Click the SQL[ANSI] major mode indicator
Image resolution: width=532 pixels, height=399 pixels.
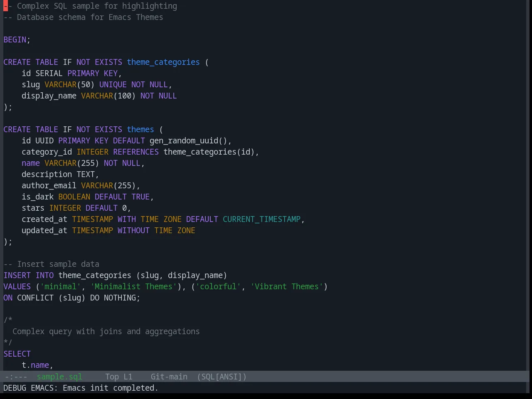coord(222,377)
